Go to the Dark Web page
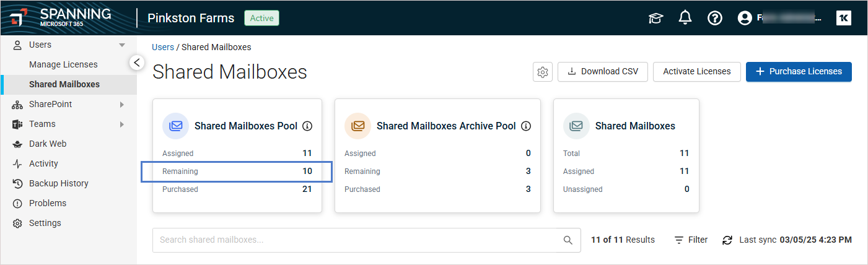Screen dimensions: 868x265 47,144
